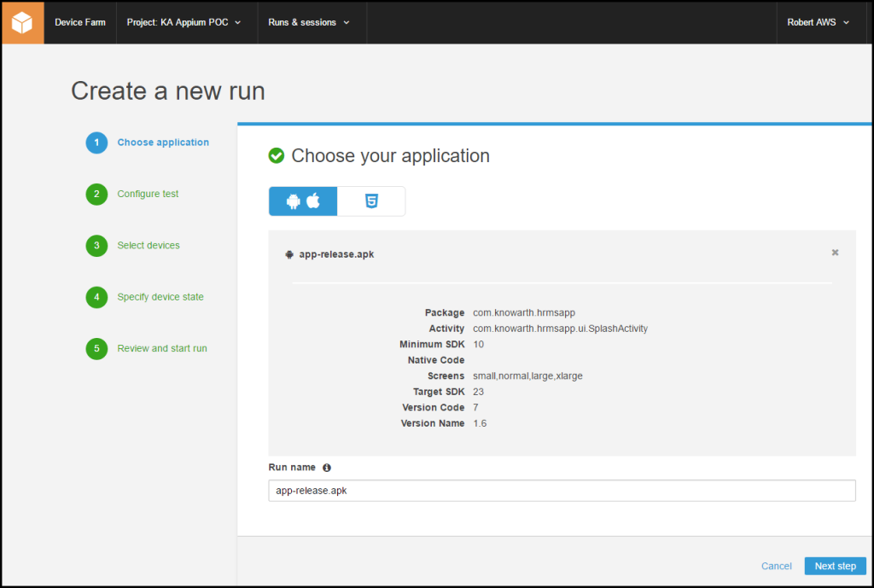Image resolution: width=874 pixels, height=588 pixels.
Task: Click step 3 circle number icon
Action: (96, 246)
